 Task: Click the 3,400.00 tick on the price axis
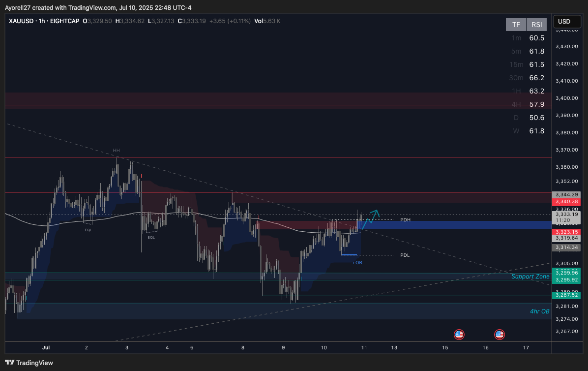(x=567, y=98)
